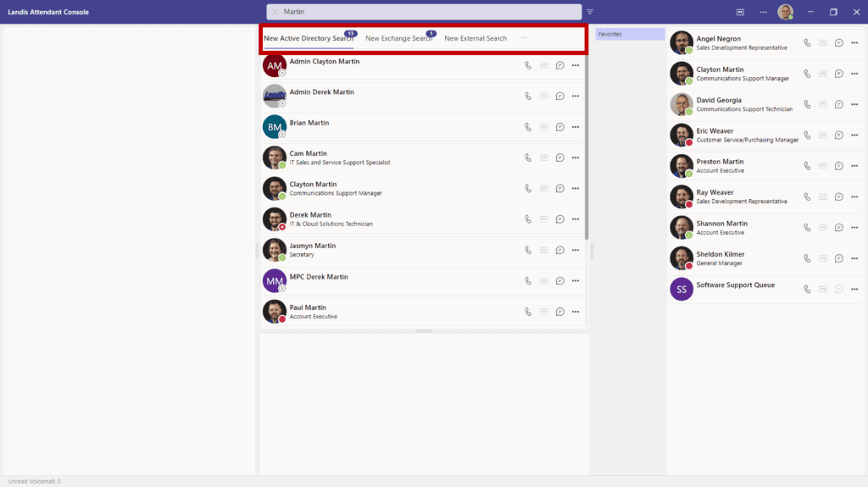The width and height of the screenshot is (868, 487).
Task: Open more options for Eric Weaver
Action: coord(854,135)
